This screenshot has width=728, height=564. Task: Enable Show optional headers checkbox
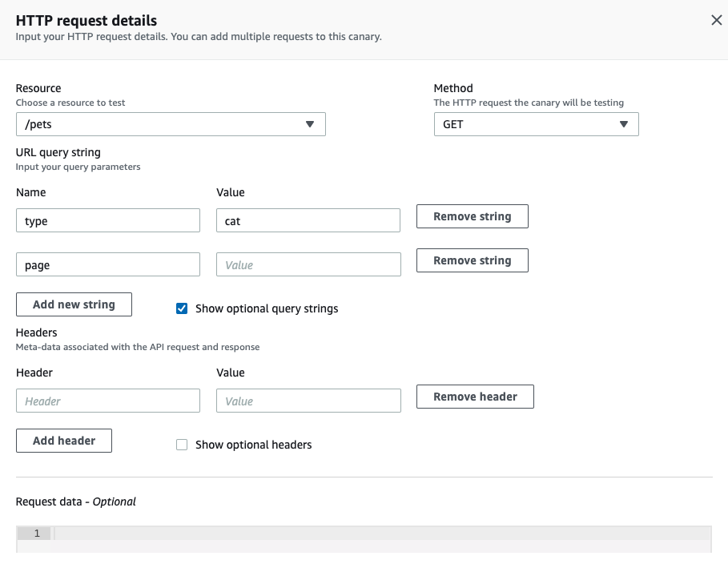pos(182,445)
